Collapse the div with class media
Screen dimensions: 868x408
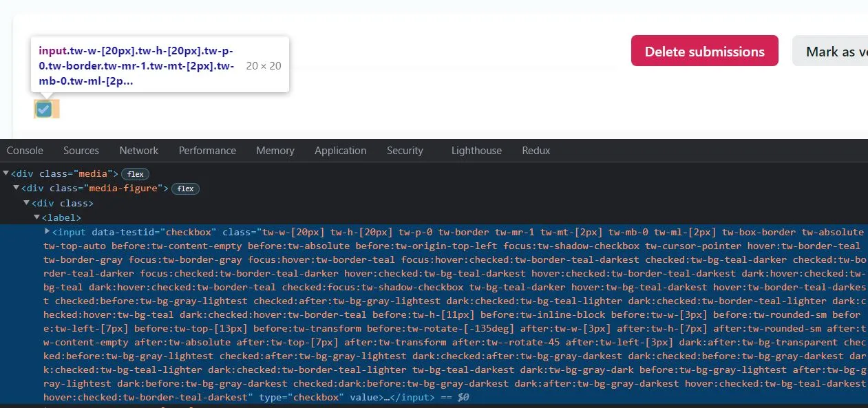point(6,173)
